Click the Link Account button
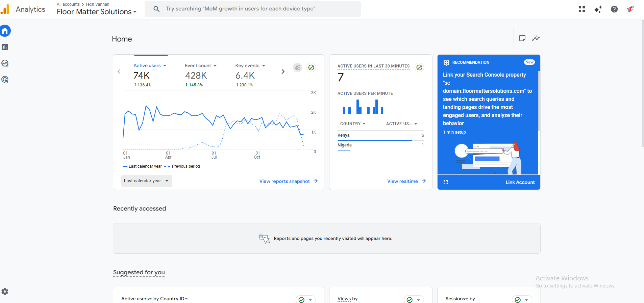This screenshot has height=303, width=644. coord(520,182)
